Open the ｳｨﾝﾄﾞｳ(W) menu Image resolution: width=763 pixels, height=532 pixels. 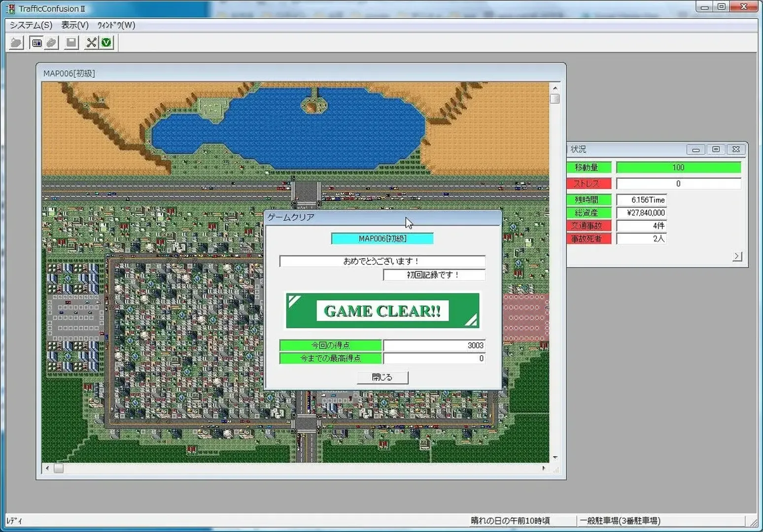click(x=116, y=25)
